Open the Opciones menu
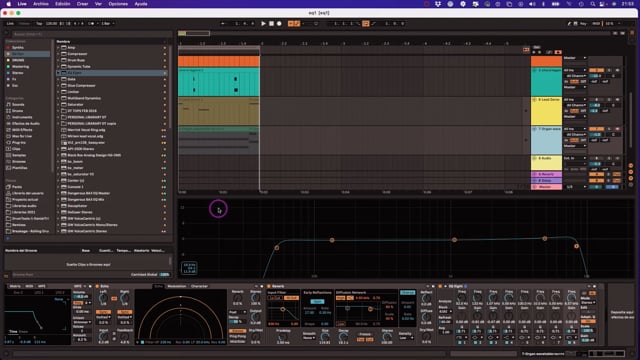The height and width of the screenshot is (360, 640). click(x=118, y=4)
